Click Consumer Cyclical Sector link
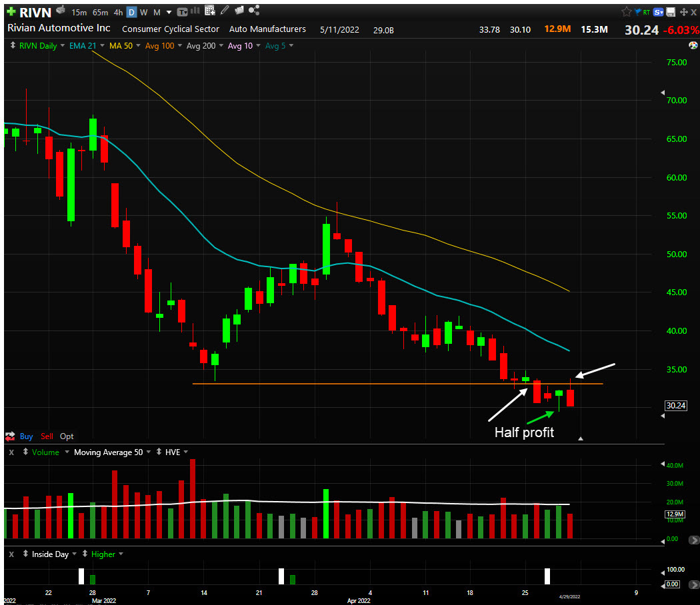Image resolution: width=700 pixels, height=605 pixels. coord(171,29)
